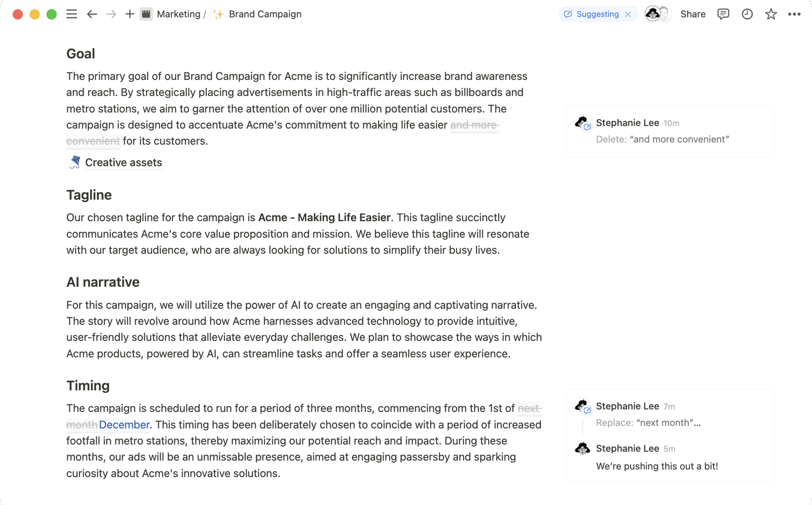812x505 pixels.
Task: View page history clock icon
Action: click(x=747, y=14)
